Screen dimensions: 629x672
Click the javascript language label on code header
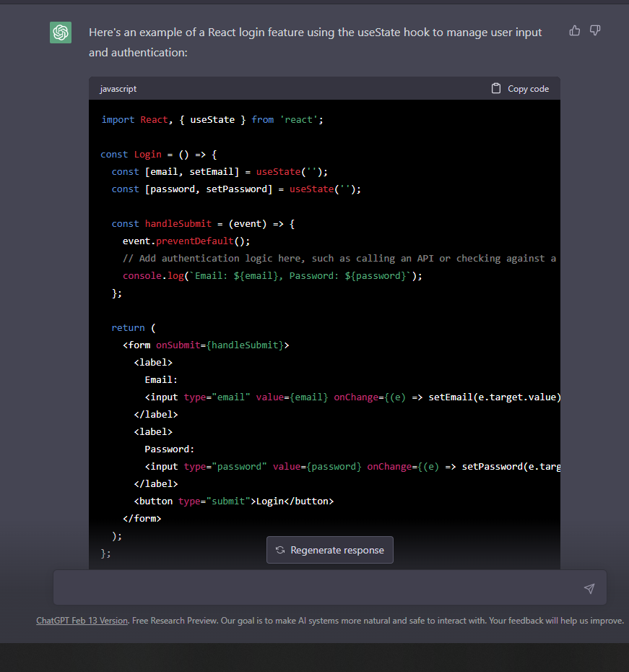click(118, 89)
